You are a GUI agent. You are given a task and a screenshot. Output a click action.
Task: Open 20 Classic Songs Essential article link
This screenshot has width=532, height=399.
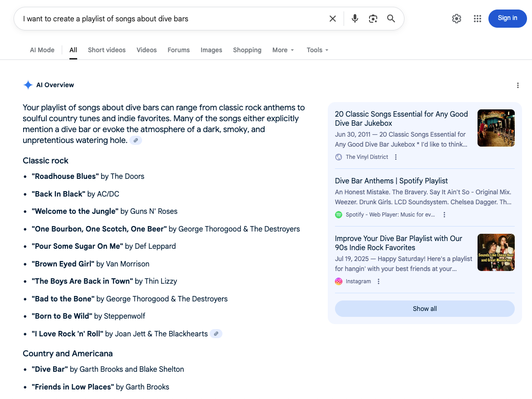click(x=401, y=118)
